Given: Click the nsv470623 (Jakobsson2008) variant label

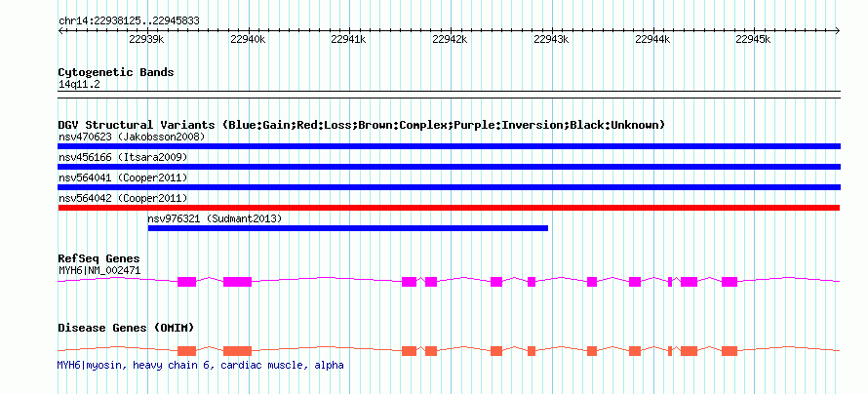Looking at the screenshot, I should (x=132, y=137).
